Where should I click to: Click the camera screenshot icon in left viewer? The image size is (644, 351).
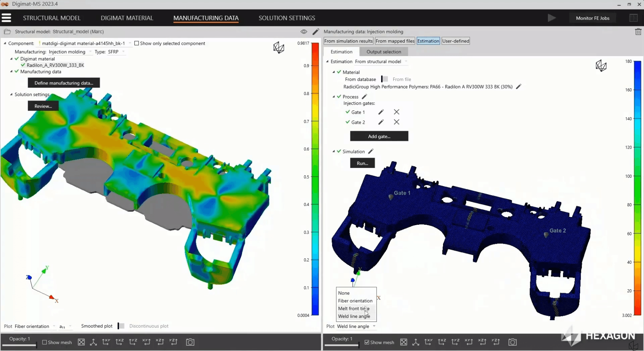coord(190,342)
